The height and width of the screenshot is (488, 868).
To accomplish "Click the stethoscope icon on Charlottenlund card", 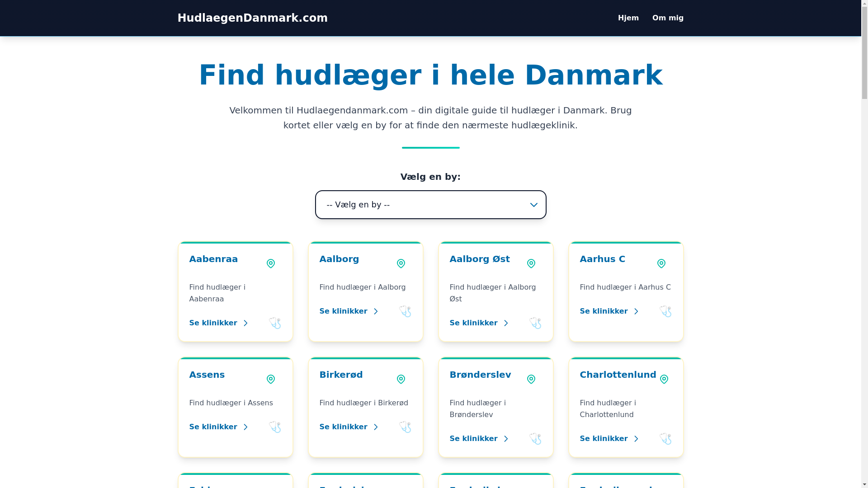I will (x=665, y=439).
